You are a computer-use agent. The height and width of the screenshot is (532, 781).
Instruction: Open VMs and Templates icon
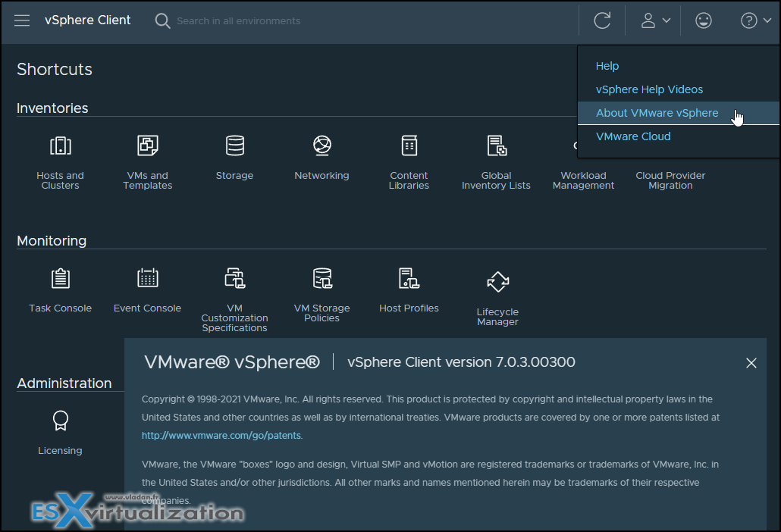[x=147, y=146]
